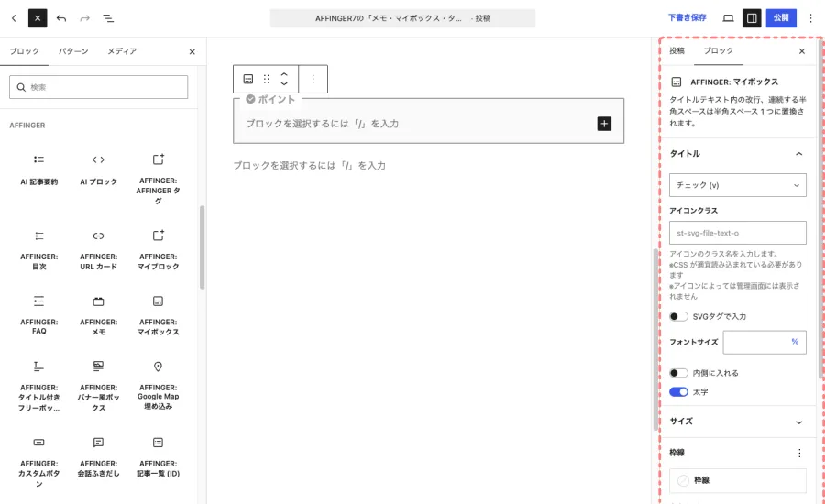Click the 検索 block search field
Image resolution: width=825 pixels, height=504 pixels.
(98, 87)
